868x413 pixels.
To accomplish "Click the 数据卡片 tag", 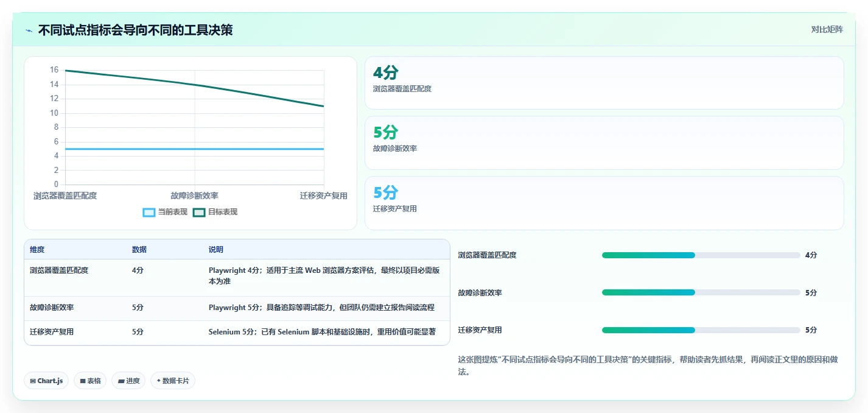I will pyautogui.click(x=173, y=381).
